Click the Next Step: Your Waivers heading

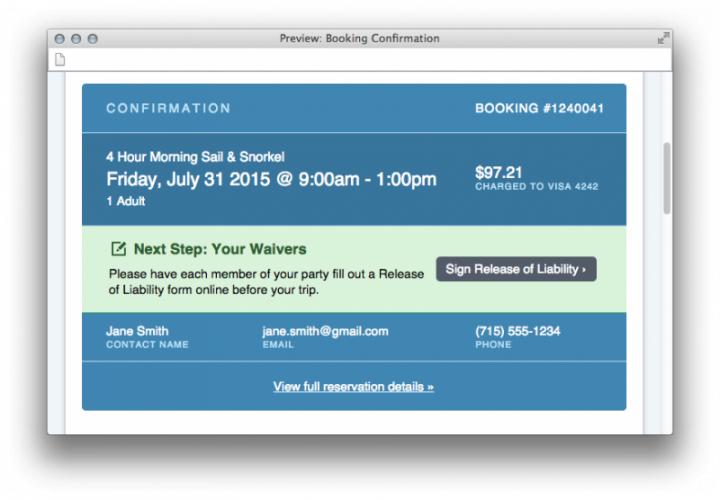[220, 249]
